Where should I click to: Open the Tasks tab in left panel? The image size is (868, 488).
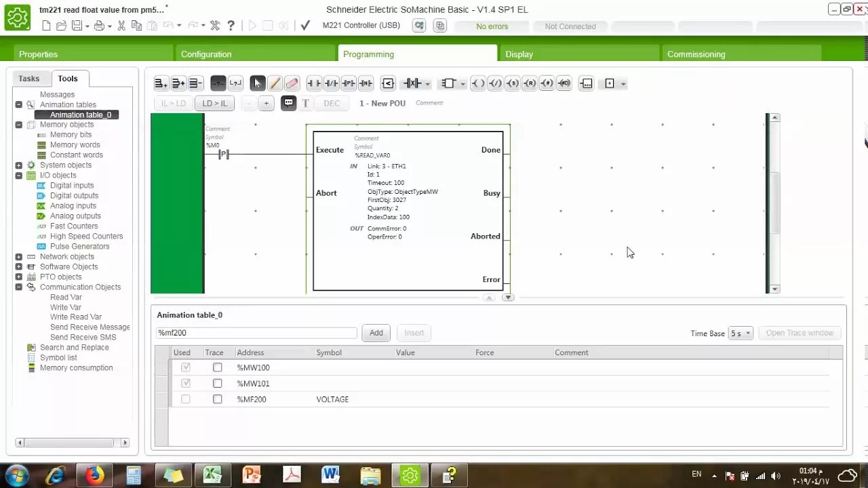pyautogui.click(x=28, y=79)
